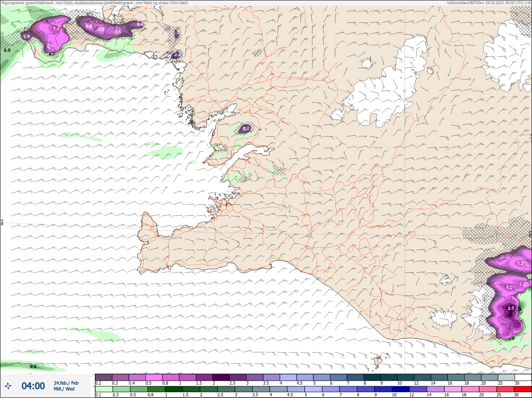
Task: Pick the bottom-row pink swatch between 16 and 18
Action: tap(453, 389)
